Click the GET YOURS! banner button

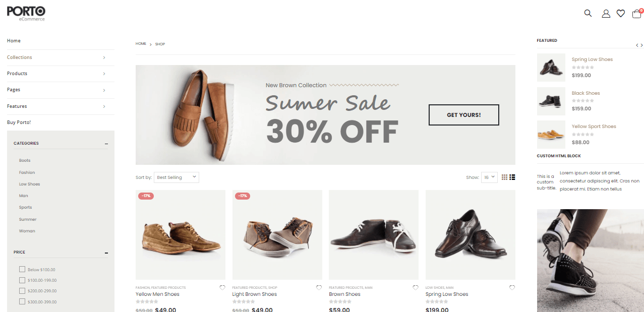point(463,115)
